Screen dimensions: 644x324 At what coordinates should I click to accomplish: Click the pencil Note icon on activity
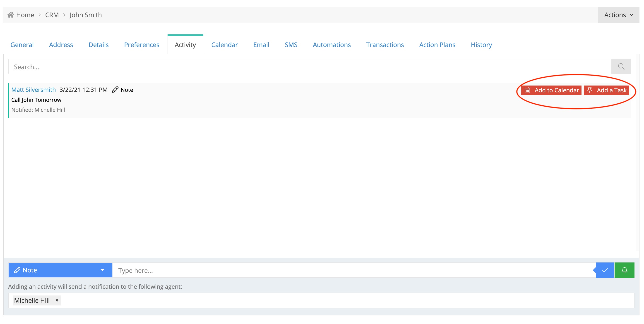(115, 90)
